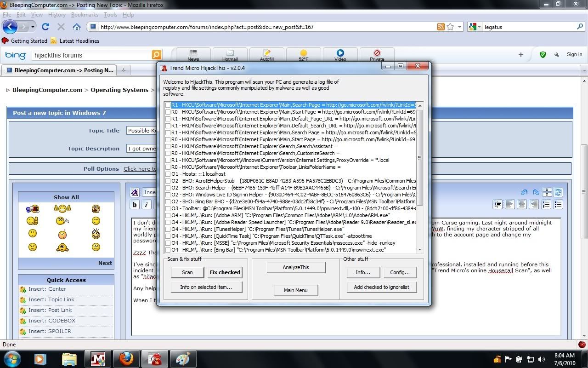Return to HijackThis Main Menu
This screenshot has height=368, width=588.
[x=295, y=290]
